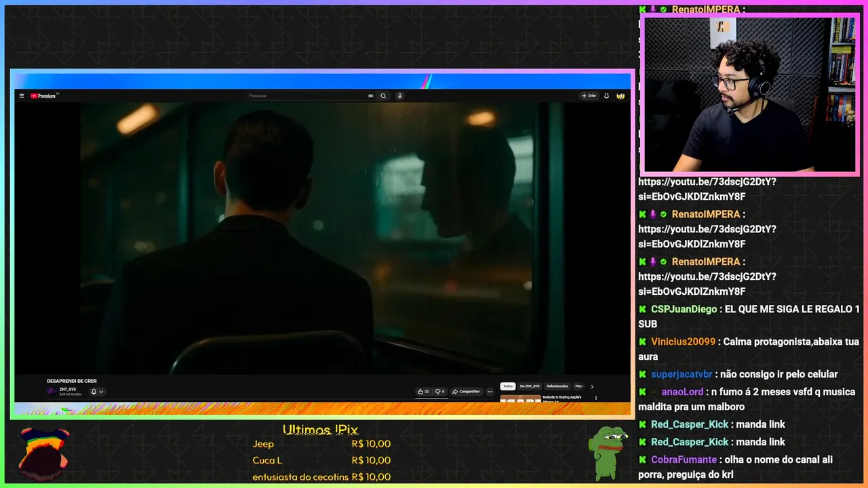Click Vinicius20099 username in chat

click(683, 342)
